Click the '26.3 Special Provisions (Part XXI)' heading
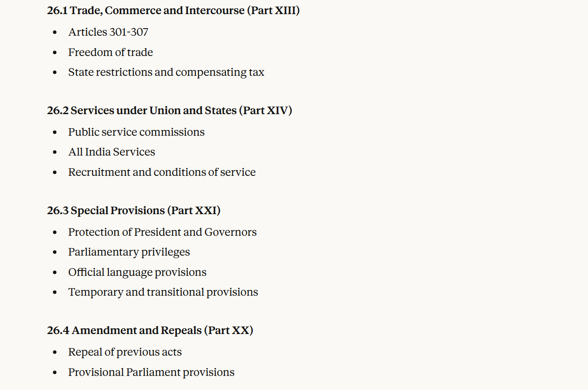This screenshot has width=588, height=390. coord(134,211)
